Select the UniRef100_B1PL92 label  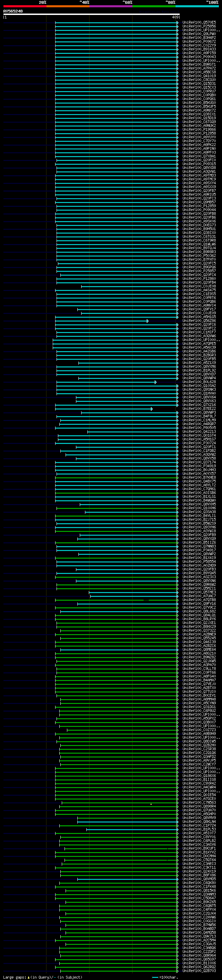(199, 370)
